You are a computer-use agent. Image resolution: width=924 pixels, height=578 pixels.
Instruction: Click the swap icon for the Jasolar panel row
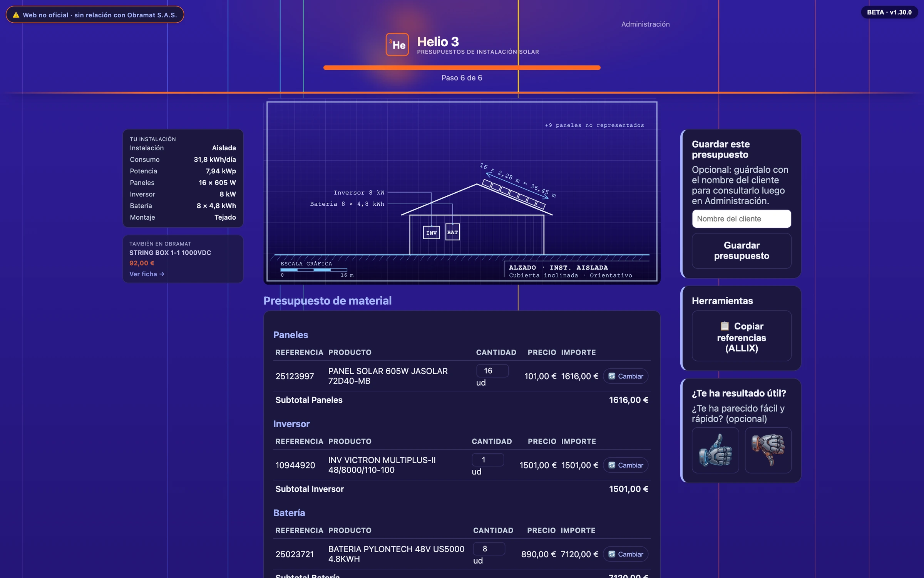(612, 376)
